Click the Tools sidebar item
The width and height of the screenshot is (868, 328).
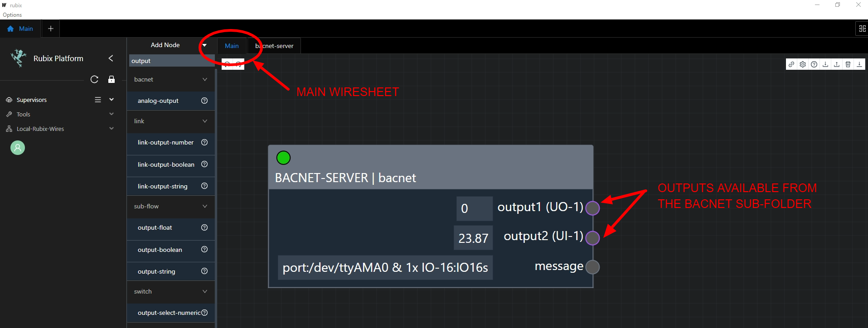pos(24,114)
